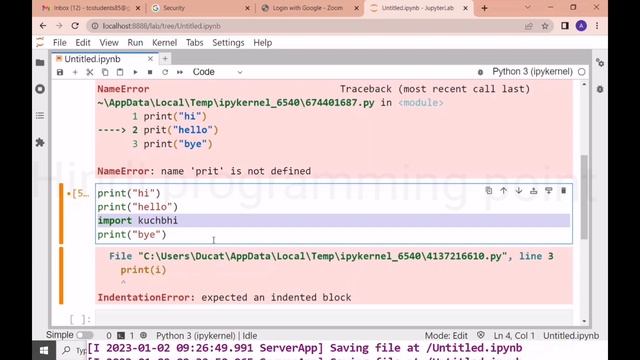Insert a cell below with plus icon
640x360 pixels.
click(x=75, y=72)
